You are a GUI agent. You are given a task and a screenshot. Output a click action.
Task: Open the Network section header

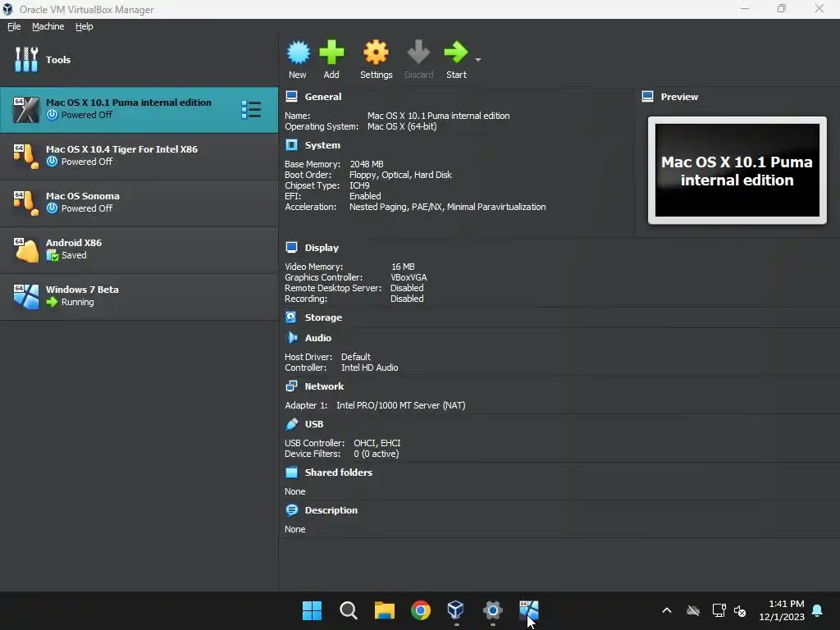[x=324, y=386]
